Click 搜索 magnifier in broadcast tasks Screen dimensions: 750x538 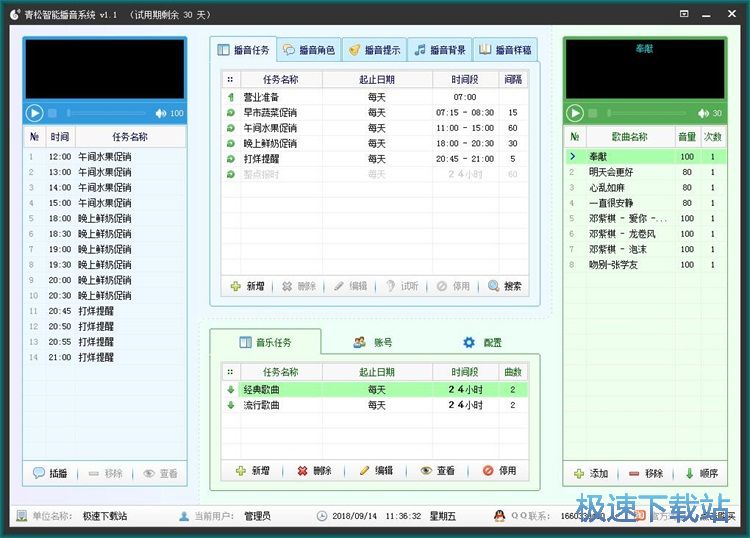(505, 286)
